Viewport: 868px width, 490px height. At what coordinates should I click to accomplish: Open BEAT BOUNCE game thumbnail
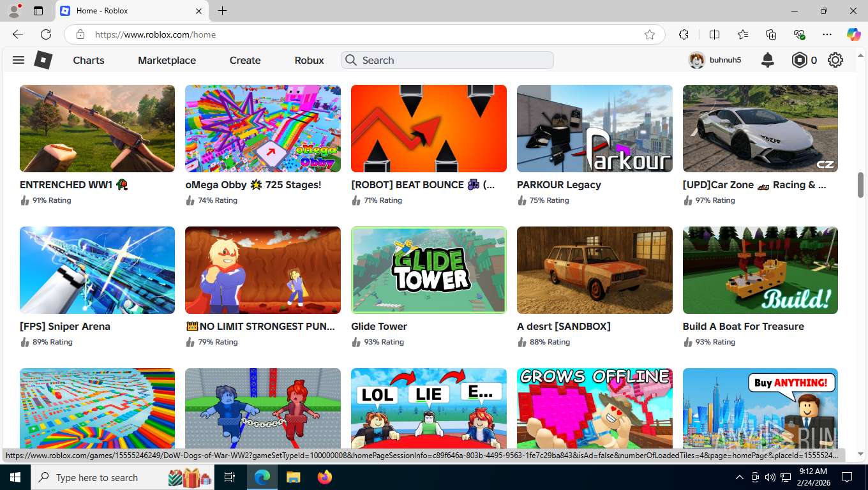click(x=429, y=128)
